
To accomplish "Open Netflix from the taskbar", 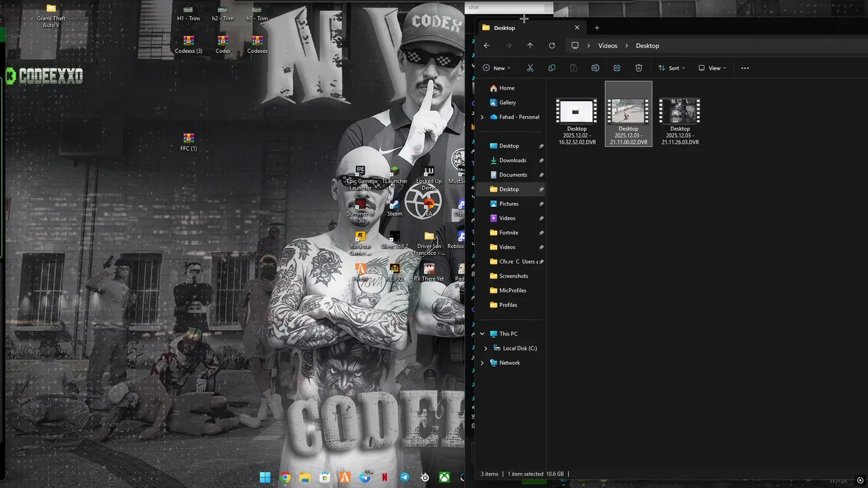I will coord(384,477).
